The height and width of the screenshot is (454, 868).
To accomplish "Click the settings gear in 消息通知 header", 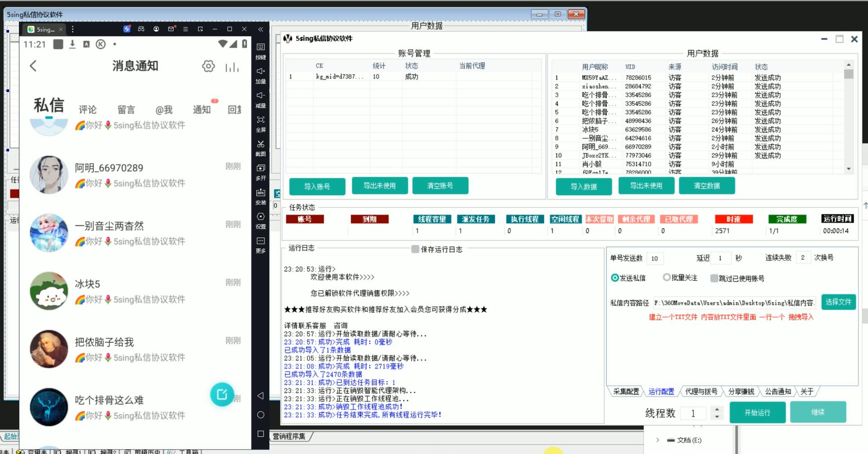I will 208,66.
